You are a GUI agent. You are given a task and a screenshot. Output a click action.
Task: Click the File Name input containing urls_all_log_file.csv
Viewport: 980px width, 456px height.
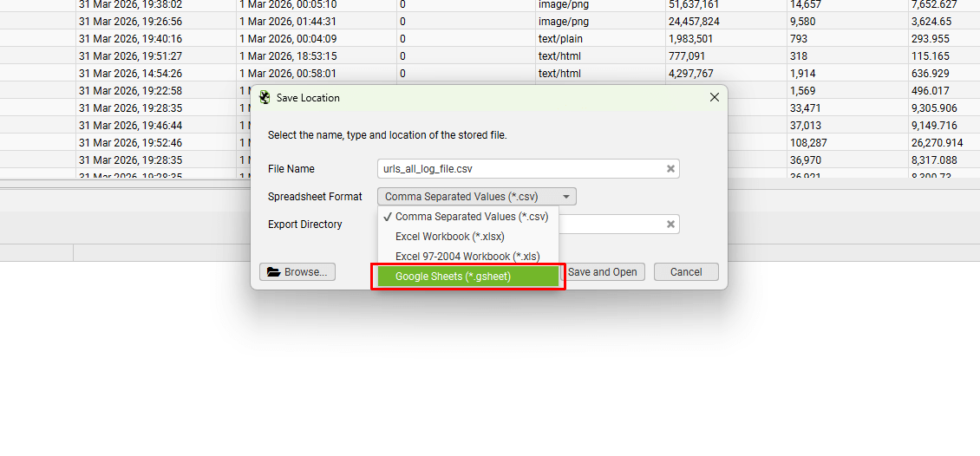[528, 169]
